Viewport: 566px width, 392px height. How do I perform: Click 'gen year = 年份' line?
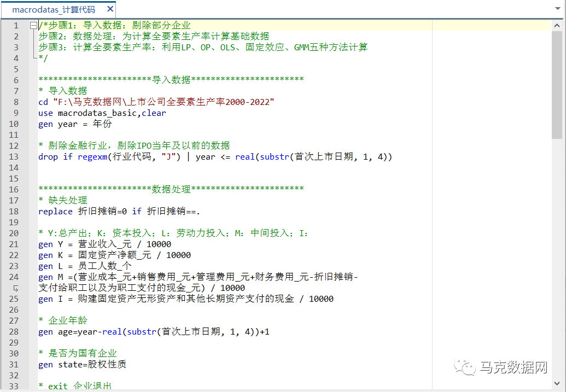[75, 124]
